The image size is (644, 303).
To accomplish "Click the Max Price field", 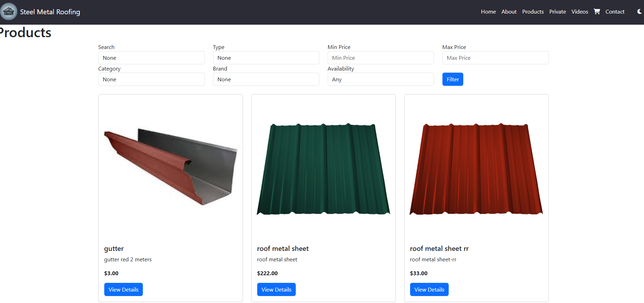I will tap(496, 58).
